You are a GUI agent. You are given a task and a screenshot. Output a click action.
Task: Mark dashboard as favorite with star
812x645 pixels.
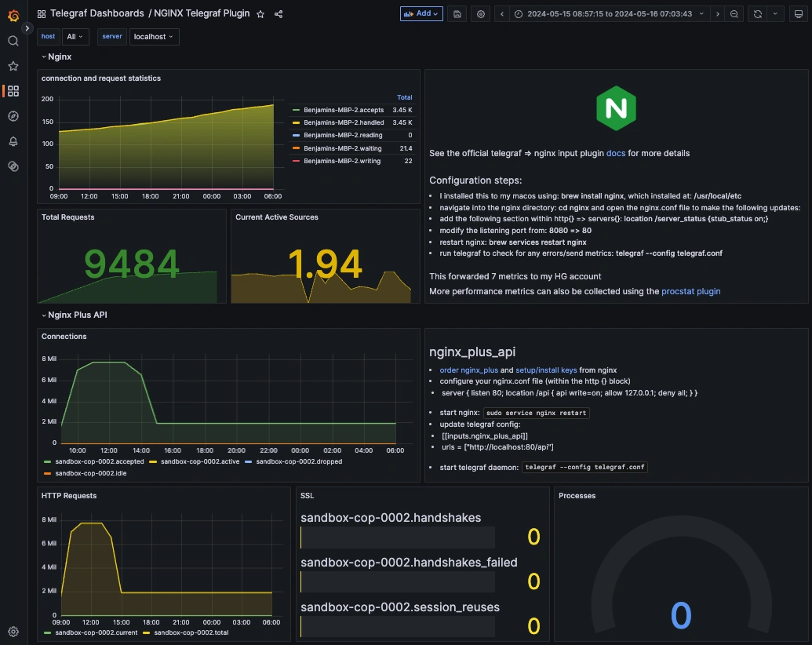coord(260,14)
